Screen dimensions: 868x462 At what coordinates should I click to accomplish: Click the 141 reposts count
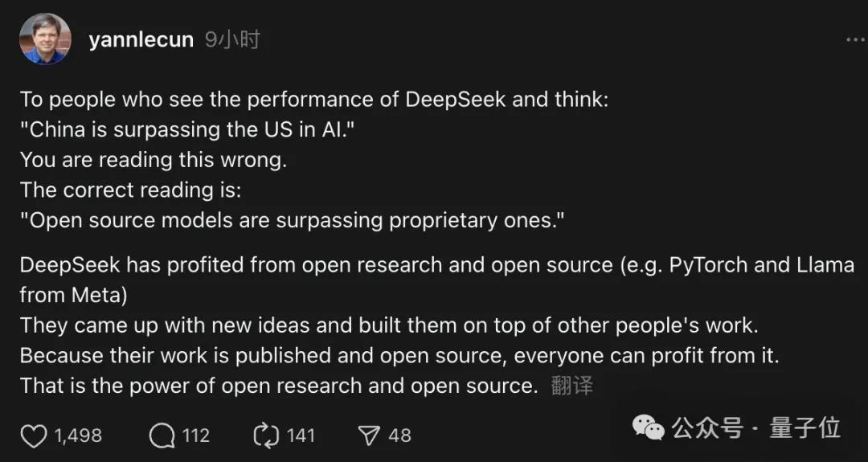pyautogui.click(x=301, y=435)
